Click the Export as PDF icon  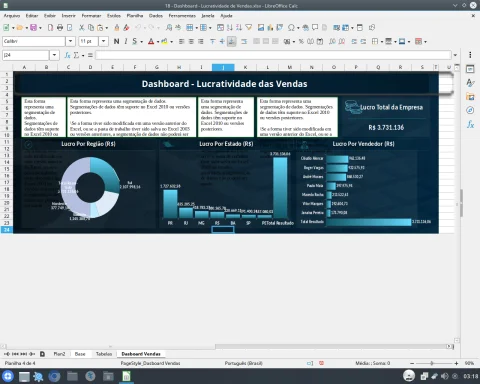click(x=51, y=28)
